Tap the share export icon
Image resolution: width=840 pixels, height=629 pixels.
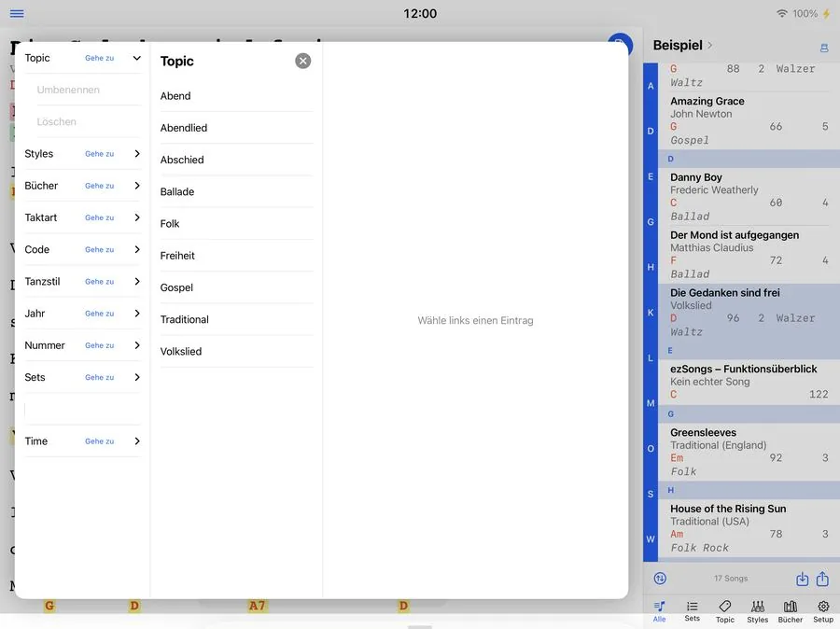click(x=822, y=578)
